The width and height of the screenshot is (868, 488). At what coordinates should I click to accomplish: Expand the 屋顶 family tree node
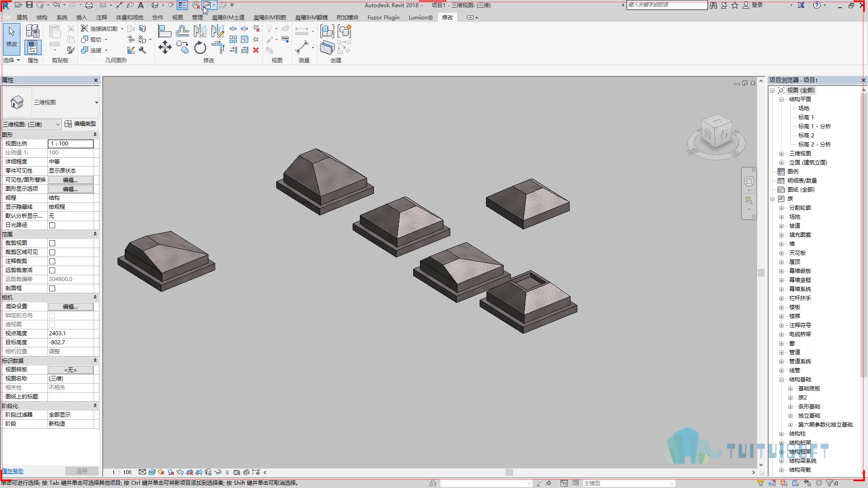781,262
